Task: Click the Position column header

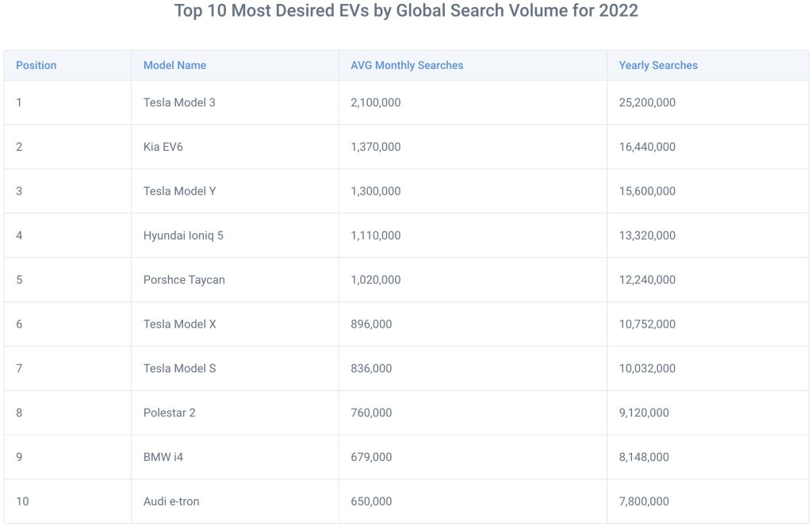Action: (36, 65)
